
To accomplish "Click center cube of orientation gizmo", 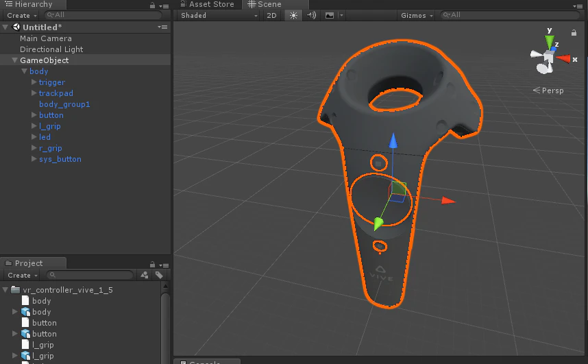I will pos(549,58).
